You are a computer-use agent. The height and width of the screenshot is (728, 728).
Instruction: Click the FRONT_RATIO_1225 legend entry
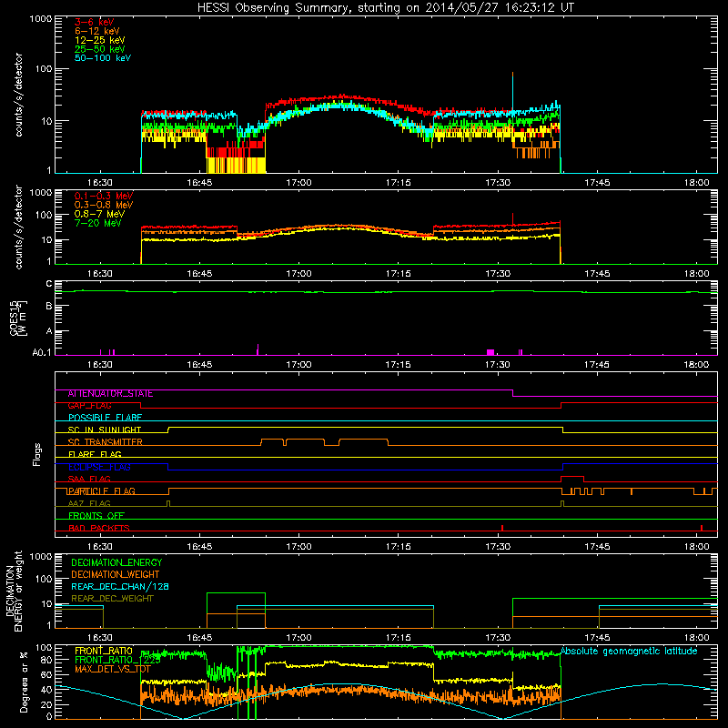(x=117, y=660)
